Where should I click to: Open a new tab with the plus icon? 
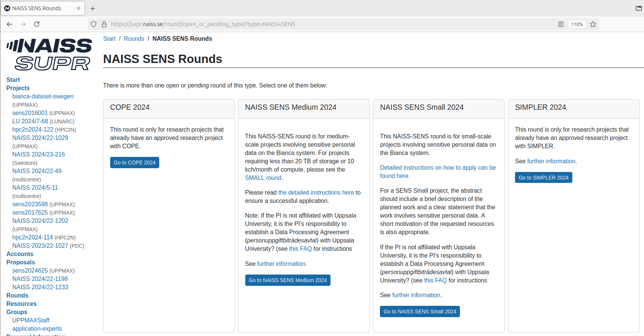coord(93,8)
